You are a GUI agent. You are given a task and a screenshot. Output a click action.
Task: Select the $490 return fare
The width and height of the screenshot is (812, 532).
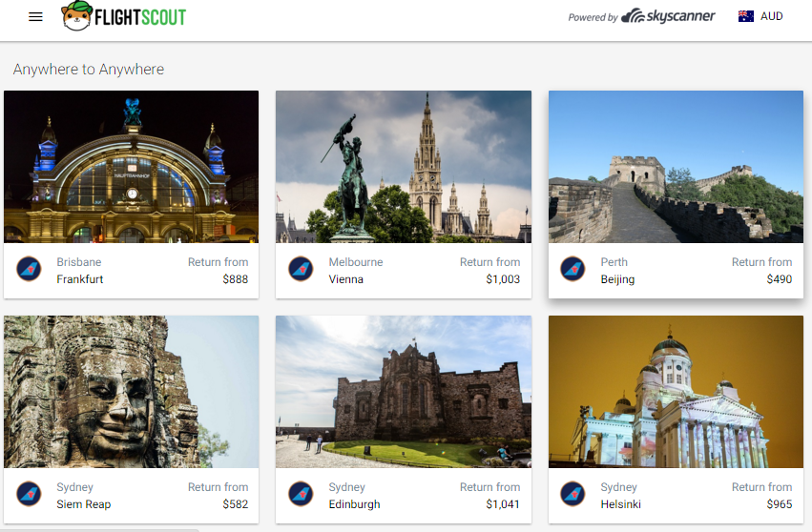coord(780,279)
